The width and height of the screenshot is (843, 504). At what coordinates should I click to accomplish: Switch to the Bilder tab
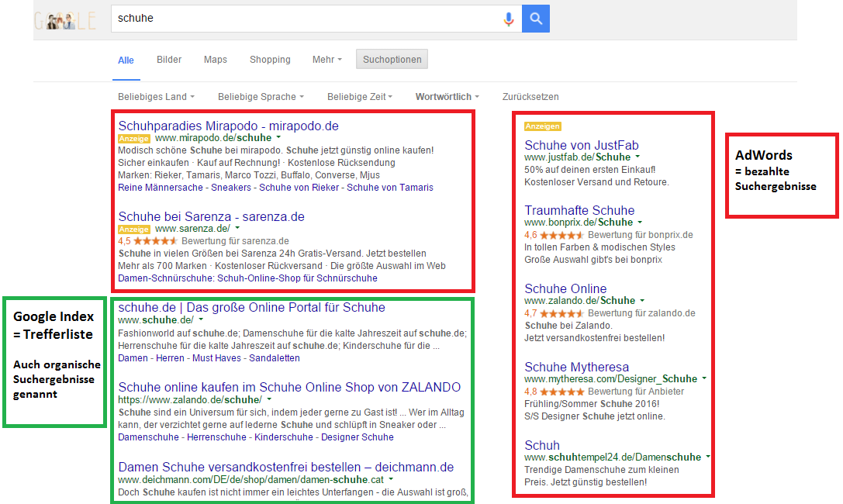(x=169, y=60)
